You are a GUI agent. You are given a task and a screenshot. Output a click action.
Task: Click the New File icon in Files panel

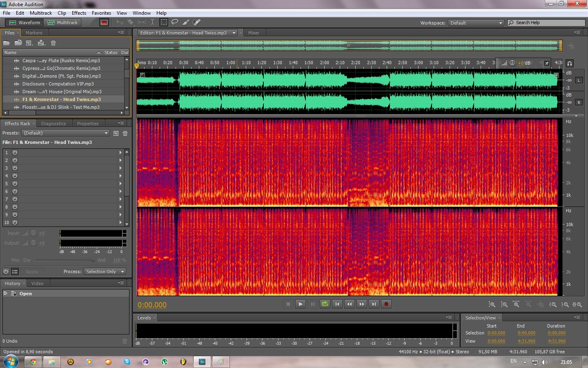pos(29,43)
